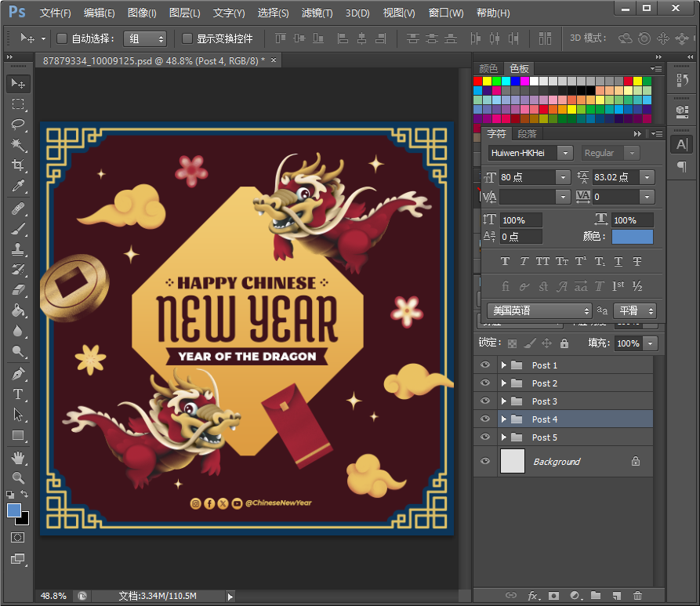Click the Add layer style fx icon
The width and height of the screenshot is (700, 606).
coord(532,596)
